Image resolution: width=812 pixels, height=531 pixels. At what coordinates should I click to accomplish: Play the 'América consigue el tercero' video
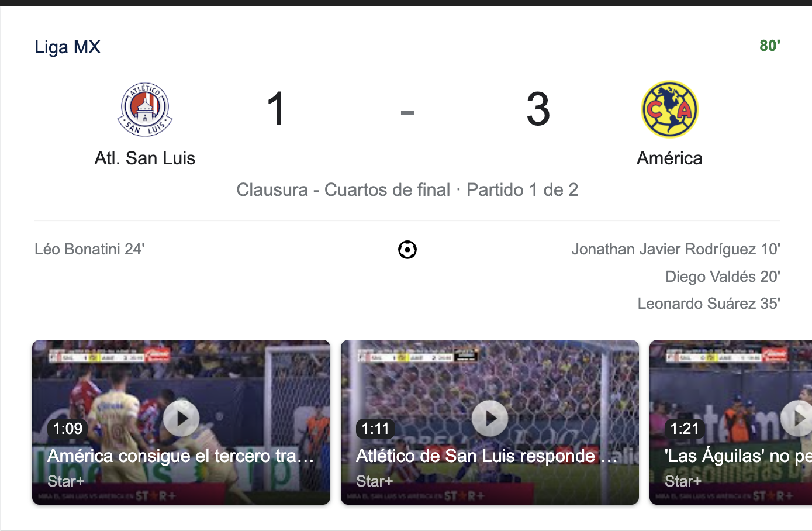181,418
